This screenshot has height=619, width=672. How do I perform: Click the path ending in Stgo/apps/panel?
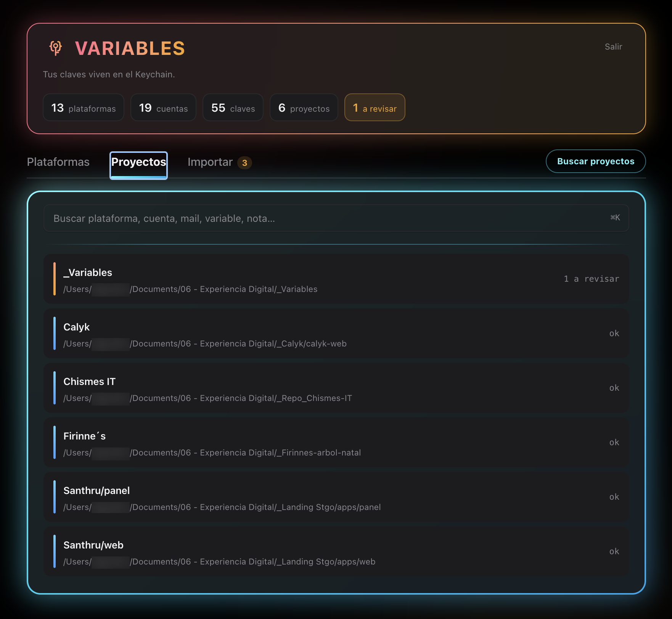point(222,507)
